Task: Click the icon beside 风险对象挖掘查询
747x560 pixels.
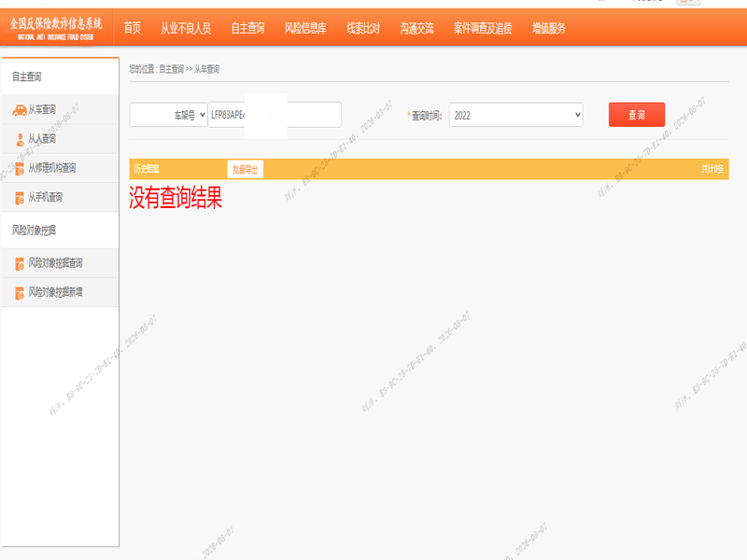Action: pos(20,263)
